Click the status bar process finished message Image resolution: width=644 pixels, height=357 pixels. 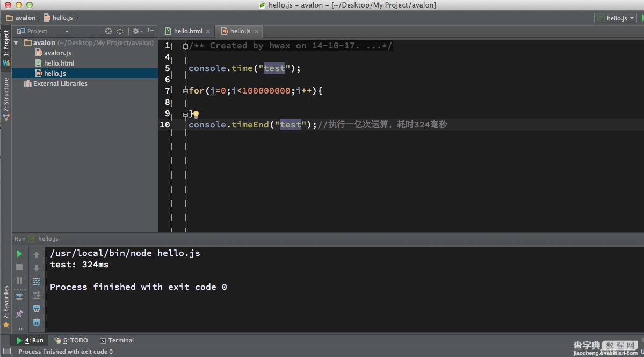click(x=66, y=352)
